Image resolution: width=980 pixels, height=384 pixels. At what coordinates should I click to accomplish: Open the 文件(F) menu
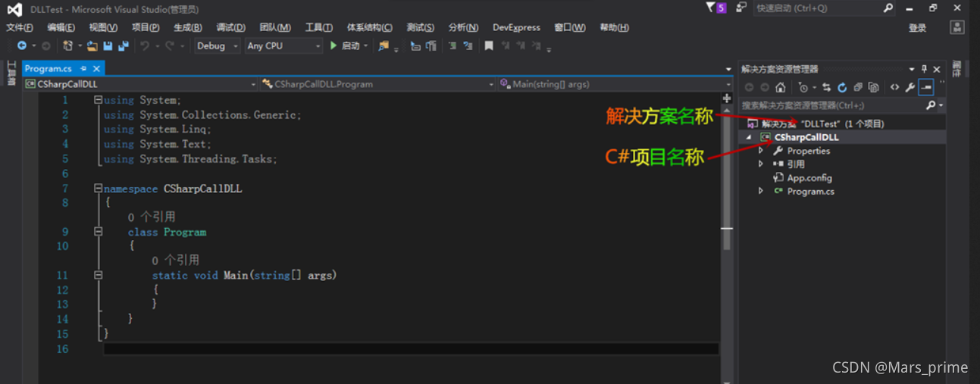coord(19,27)
